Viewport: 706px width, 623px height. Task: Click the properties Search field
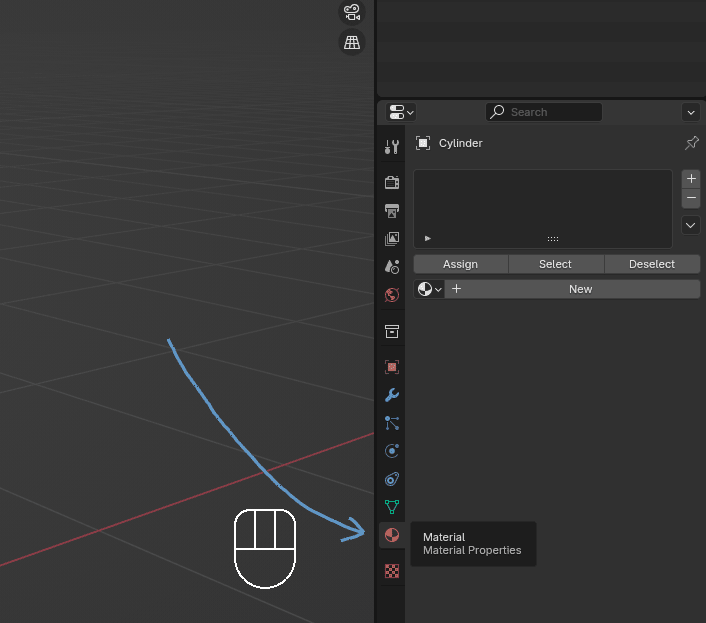pos(544,112)
